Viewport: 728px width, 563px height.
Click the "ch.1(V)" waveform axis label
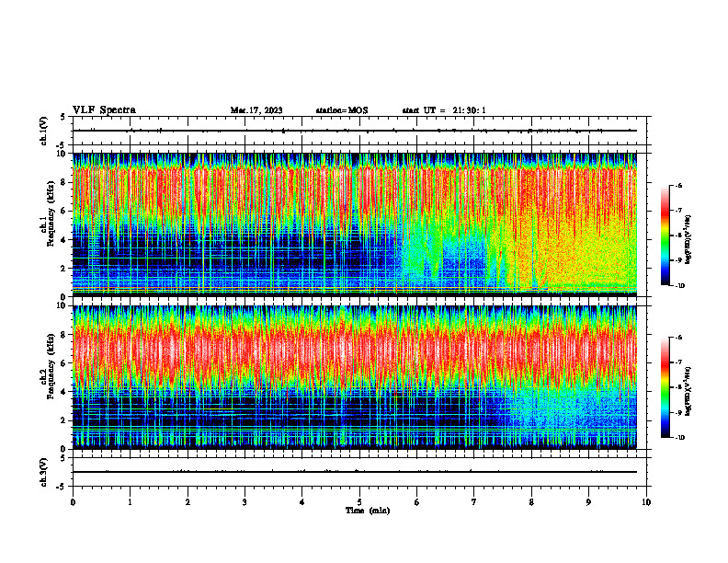[44, 131]
